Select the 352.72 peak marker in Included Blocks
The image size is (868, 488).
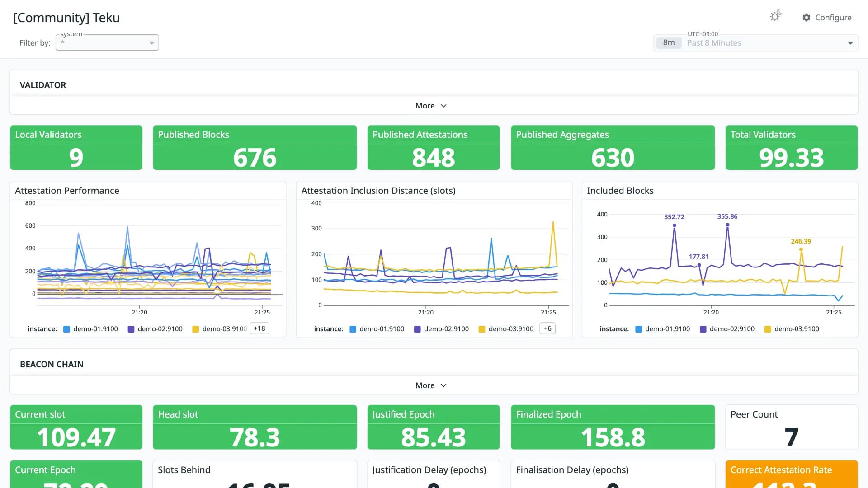coord(675,225)
